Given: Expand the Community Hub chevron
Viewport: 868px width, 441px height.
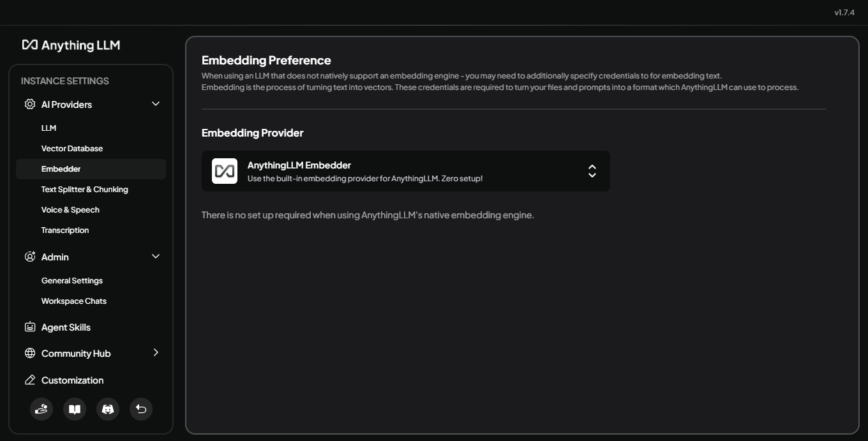Looking at the screenshot, I should [x=155, y=353].
